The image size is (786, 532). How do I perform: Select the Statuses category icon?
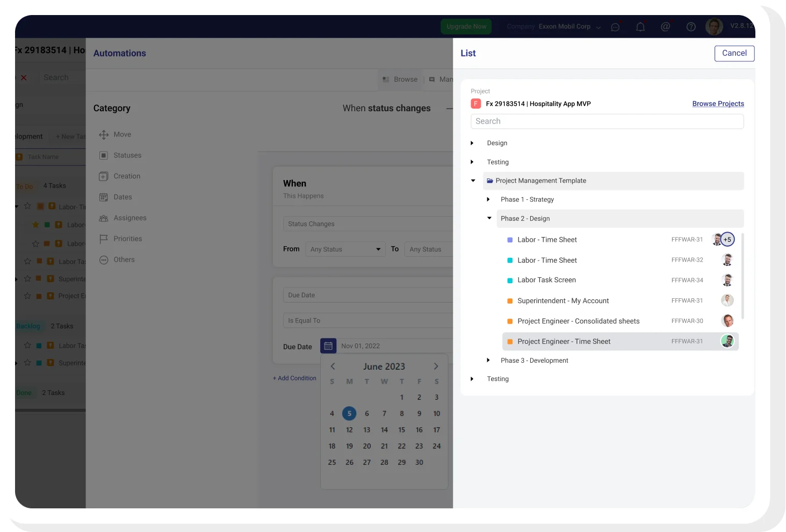coord(104,155)
